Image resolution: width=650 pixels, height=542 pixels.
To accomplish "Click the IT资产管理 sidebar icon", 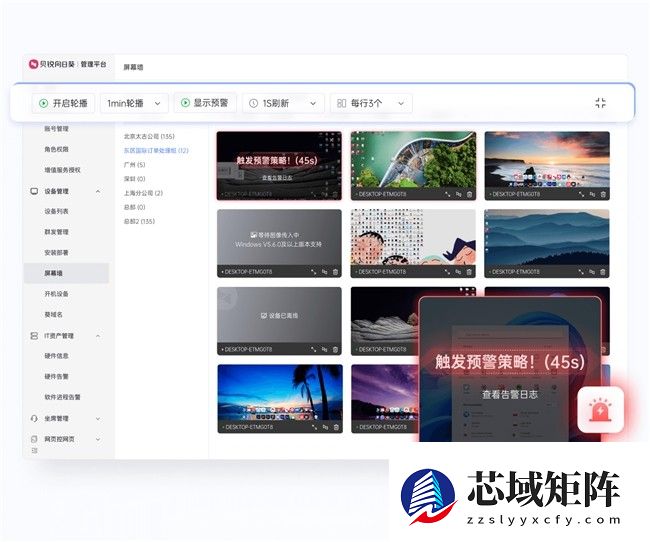I will (x=34, y=335).
